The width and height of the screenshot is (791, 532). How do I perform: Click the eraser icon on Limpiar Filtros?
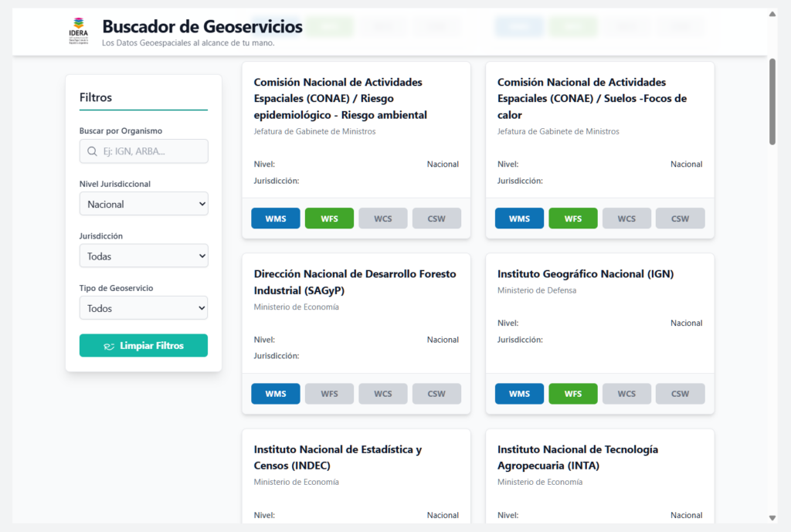click(109, 346)
